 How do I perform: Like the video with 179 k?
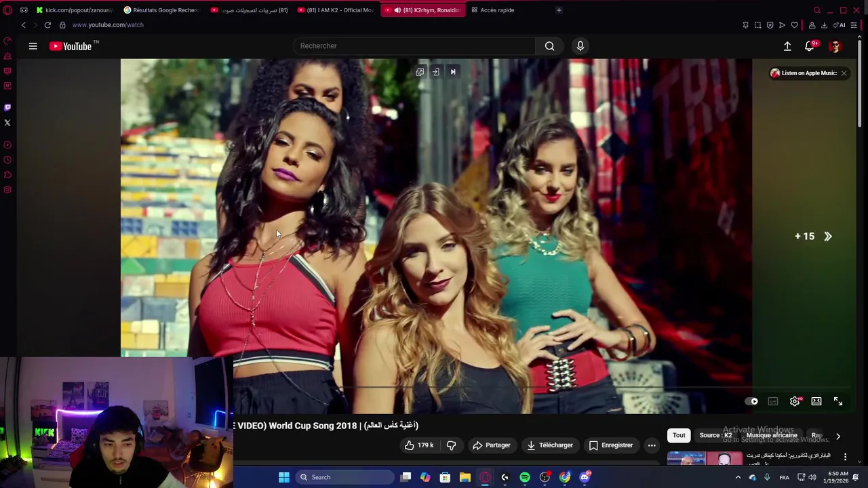point(418,445)
